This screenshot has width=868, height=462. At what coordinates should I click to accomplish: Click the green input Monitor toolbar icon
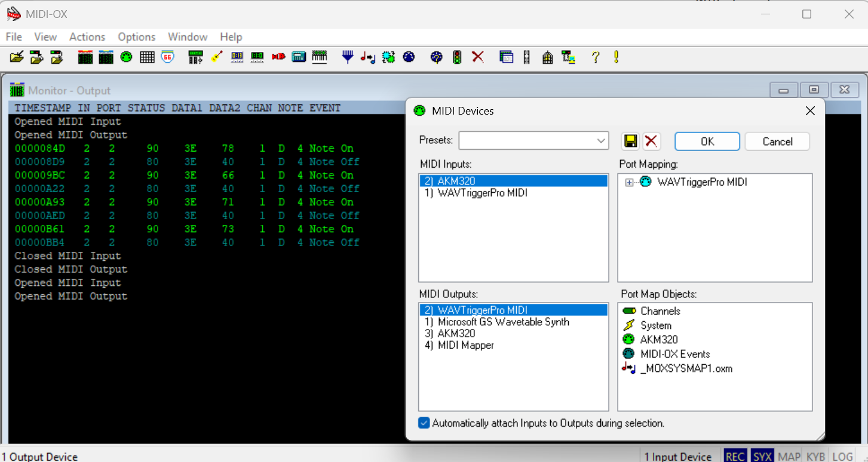pos(85,57)
